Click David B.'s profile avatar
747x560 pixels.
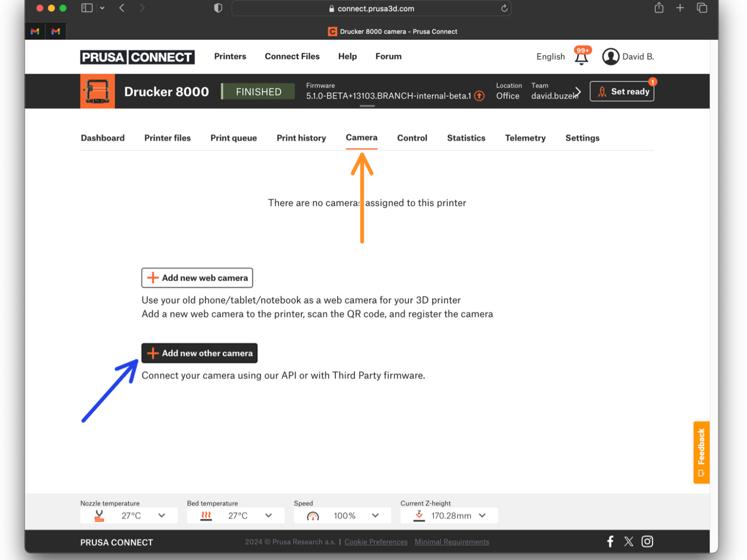[611, 56]
